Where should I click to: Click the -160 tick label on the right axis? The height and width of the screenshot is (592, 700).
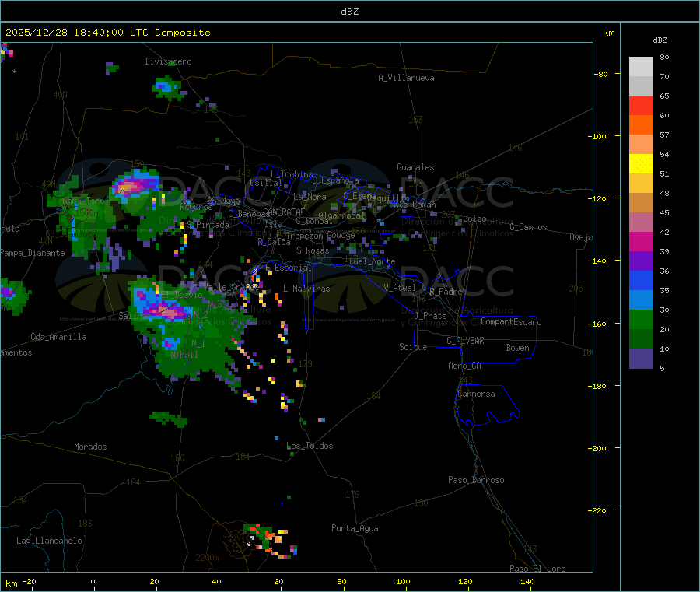pyautogui.click(x=599, y=324)
